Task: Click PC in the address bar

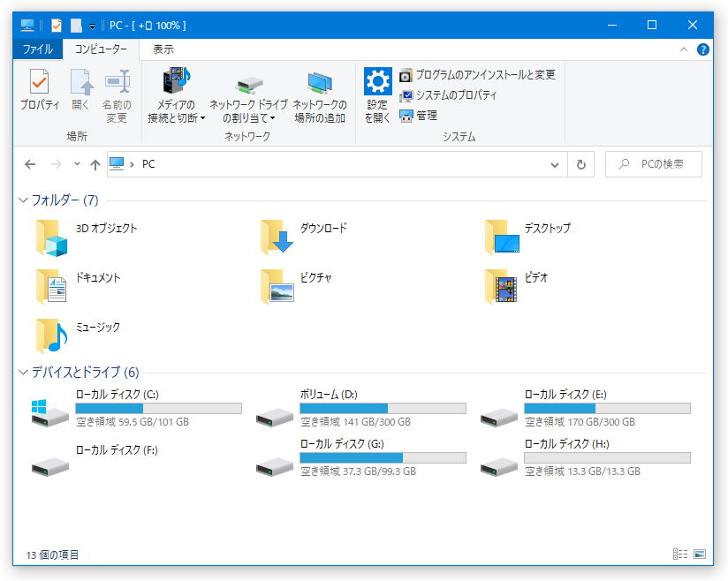Action: 148,164
